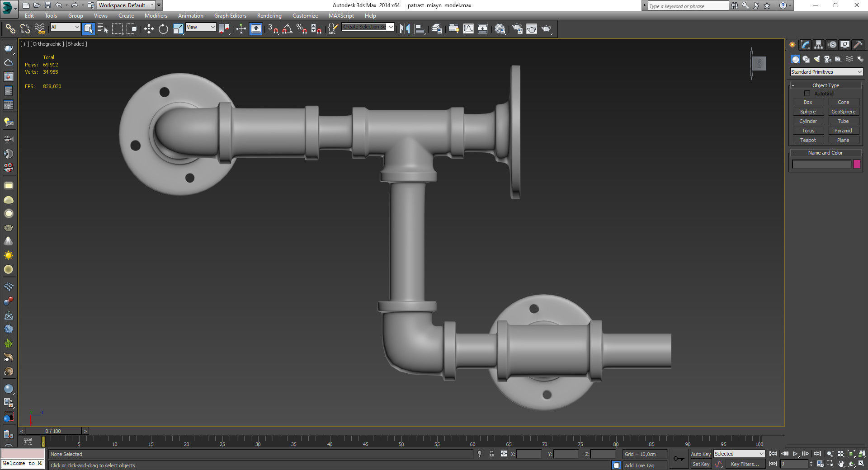Switch Create panel to Helpers category
Image resolution: width=868 pixels, height=470 pixels.
tap(839, 59)
